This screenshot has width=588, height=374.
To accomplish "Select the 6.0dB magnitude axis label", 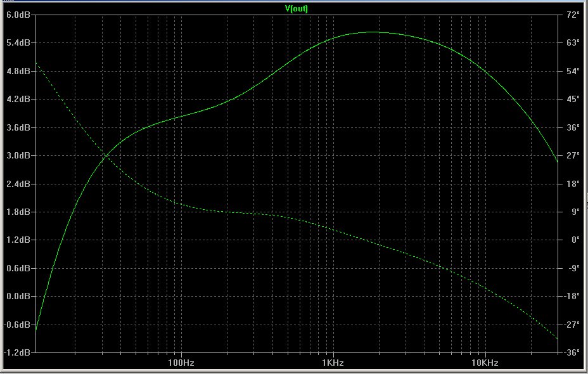I will (18, 14).
